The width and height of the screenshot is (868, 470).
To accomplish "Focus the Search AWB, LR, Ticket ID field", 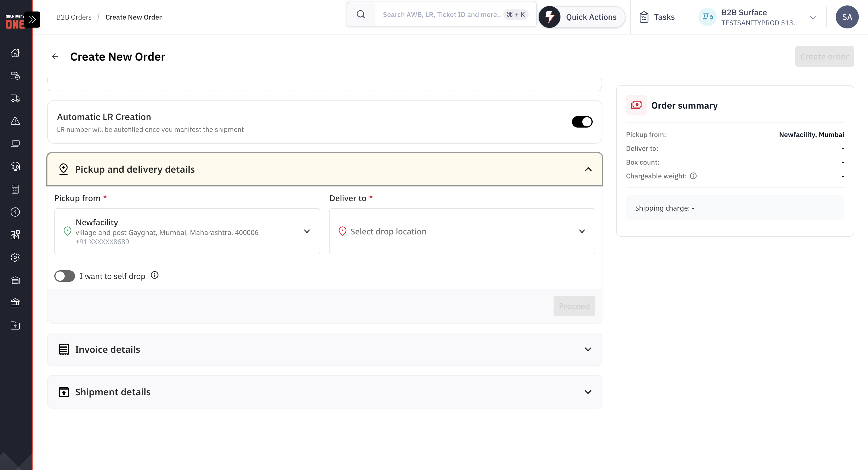I will click(442, 14).
